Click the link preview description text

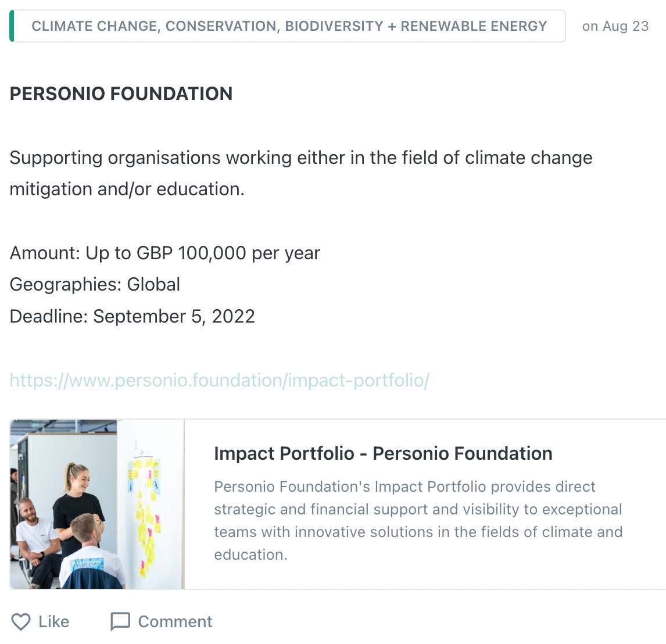coord(418,520)
